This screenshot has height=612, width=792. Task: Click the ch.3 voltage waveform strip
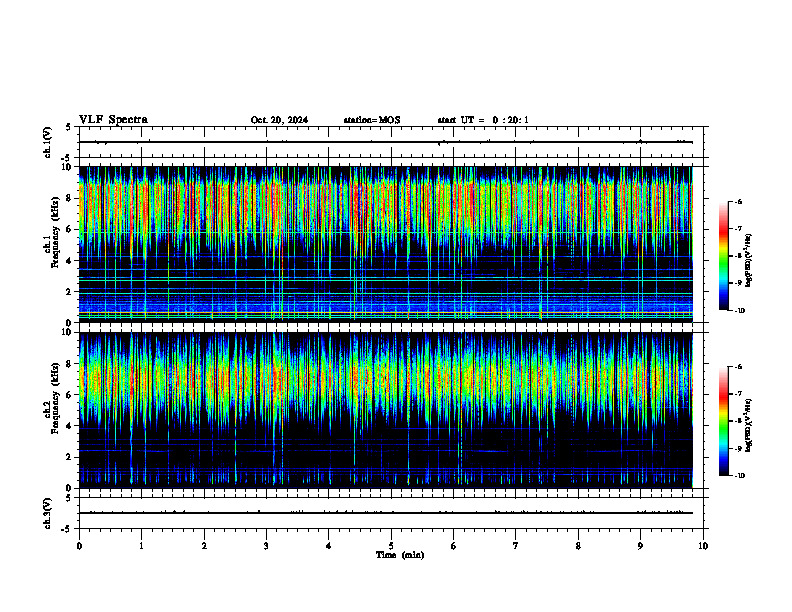tap(391, 513)
